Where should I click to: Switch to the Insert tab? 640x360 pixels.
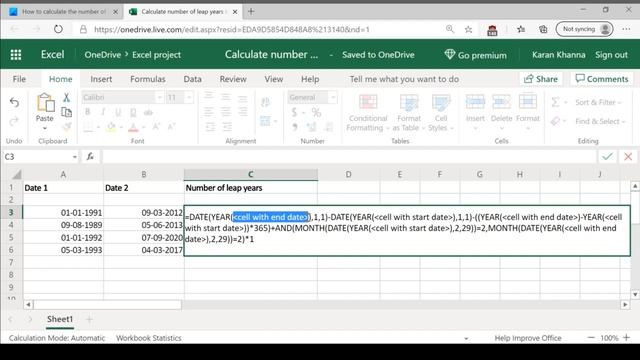101,79
